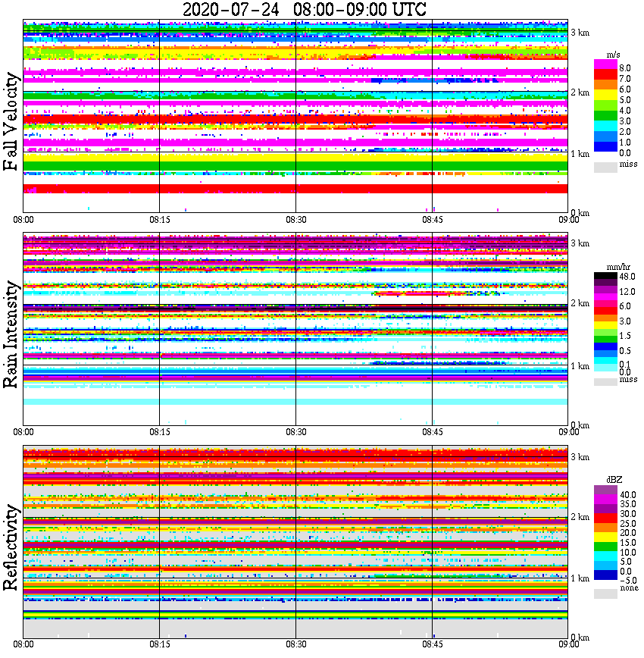This screenshot has width=644, height=658.
Task: Click the "1 km" label beside the Reflectivity plot
Action: [580, 578]
